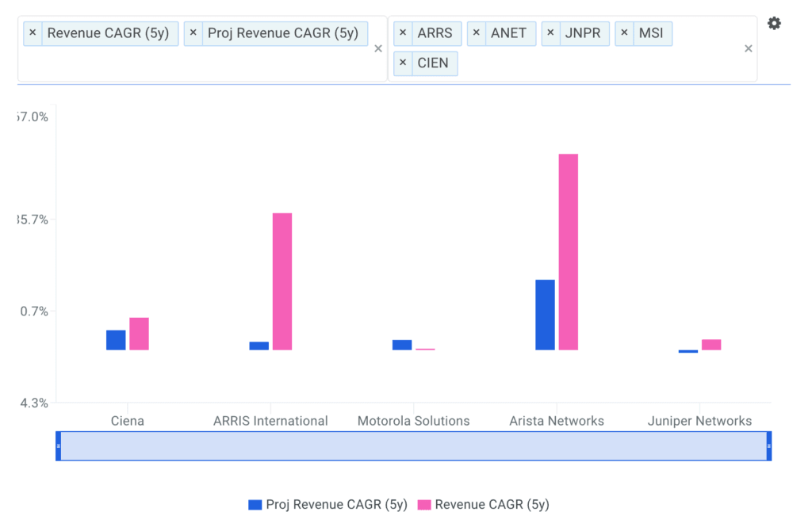This screenshot has width=812, height=531.
Task: Remove the CIEN ticker tag
Action: click(403, 63)
